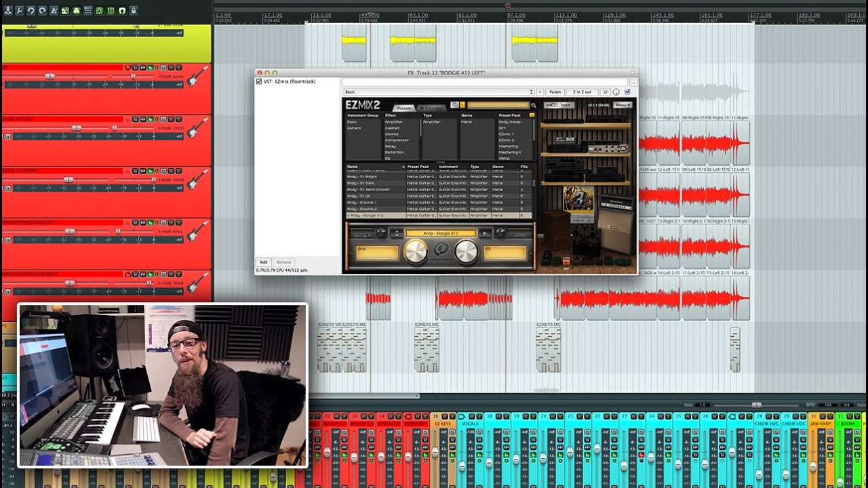Viewport: 868px width, 488px height.
Task: Open the EZmix Tuner
Action: (559, 105)
